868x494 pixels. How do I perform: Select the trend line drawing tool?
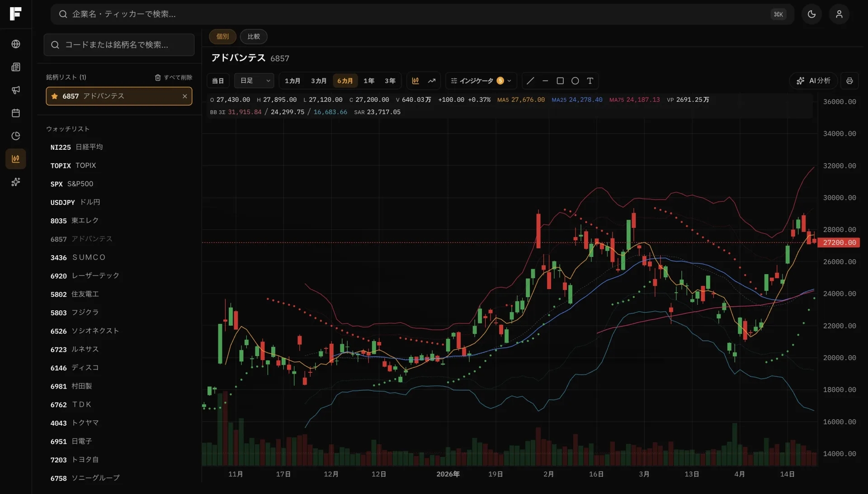530,81
